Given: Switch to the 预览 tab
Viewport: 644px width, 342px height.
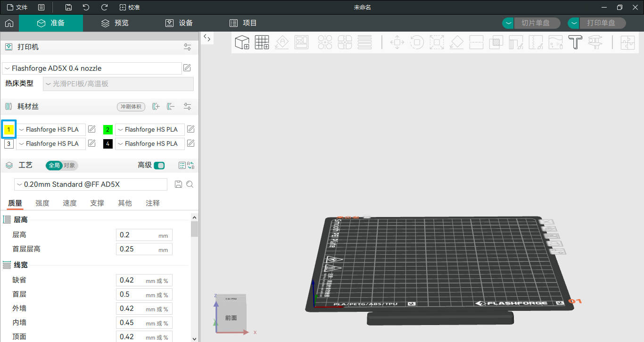Looking at the screenshot, I should (x=115, y=23).
